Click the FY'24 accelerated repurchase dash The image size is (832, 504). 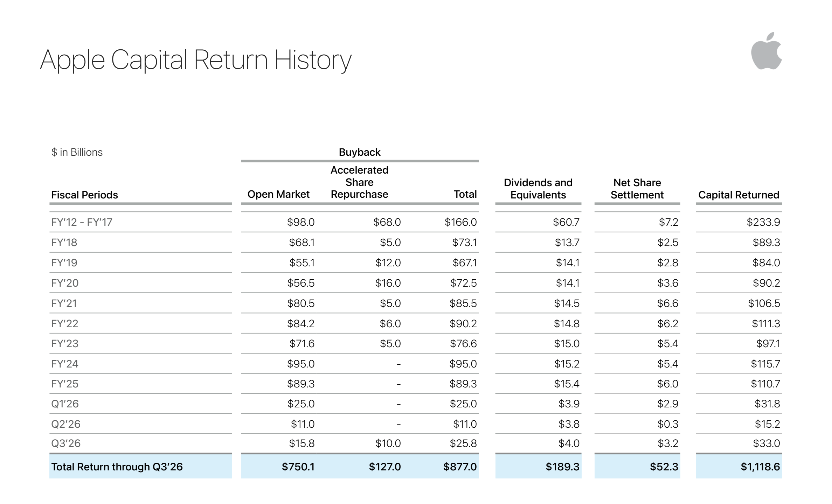click(398, 365)
